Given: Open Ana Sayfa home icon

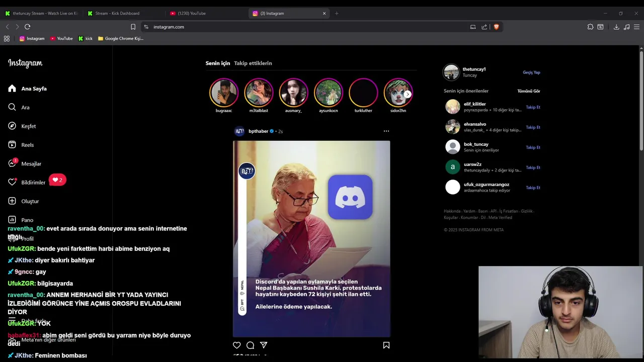Looking at the screenshot, I should 12,88.
